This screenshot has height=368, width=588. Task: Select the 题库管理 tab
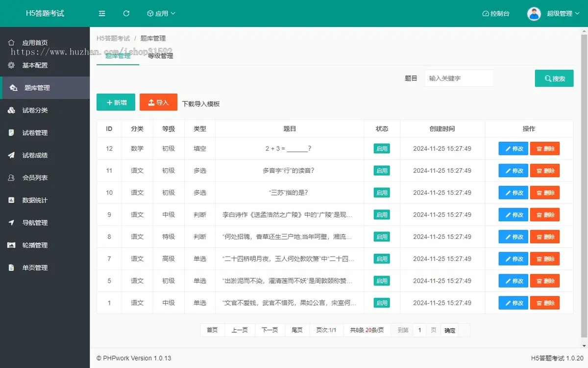(x=118, y=56)
